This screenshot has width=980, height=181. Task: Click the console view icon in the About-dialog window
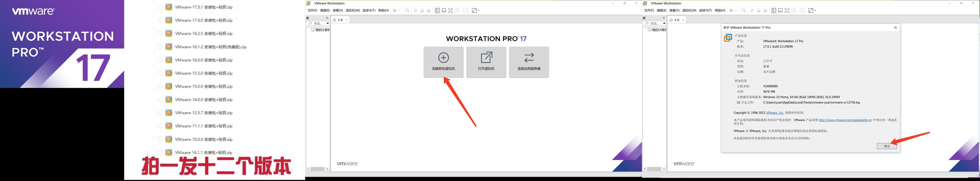point(802,10)
